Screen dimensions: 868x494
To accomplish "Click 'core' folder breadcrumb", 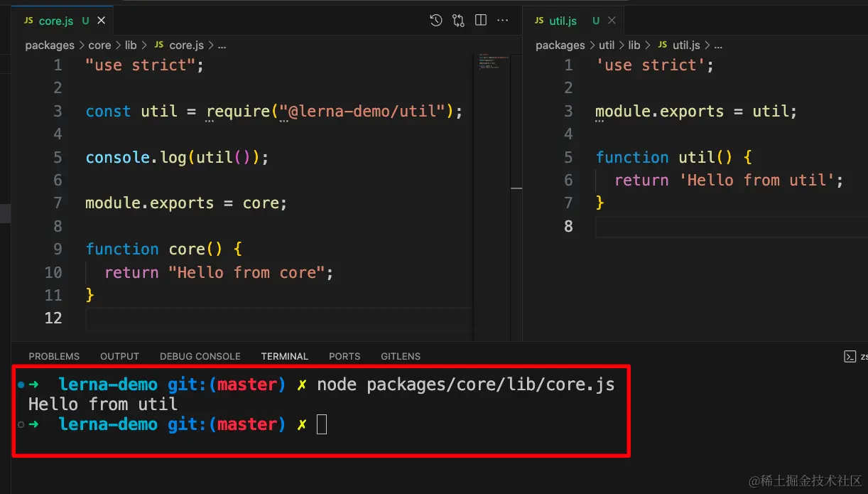I will tap(99, 45).
